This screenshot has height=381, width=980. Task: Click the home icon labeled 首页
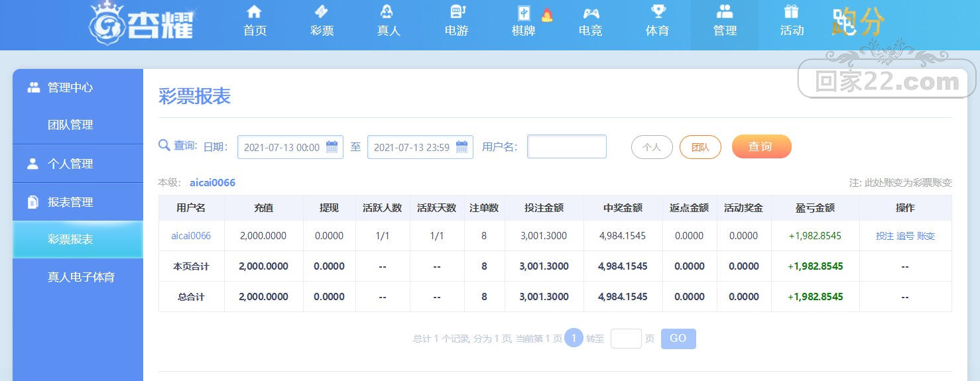coord(254,11)
